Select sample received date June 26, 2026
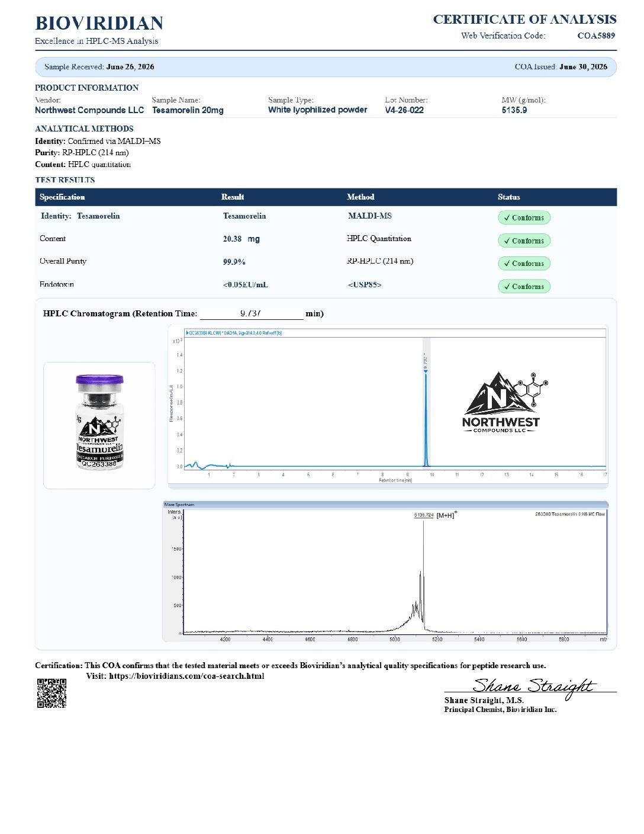 (x=130, y=67)
